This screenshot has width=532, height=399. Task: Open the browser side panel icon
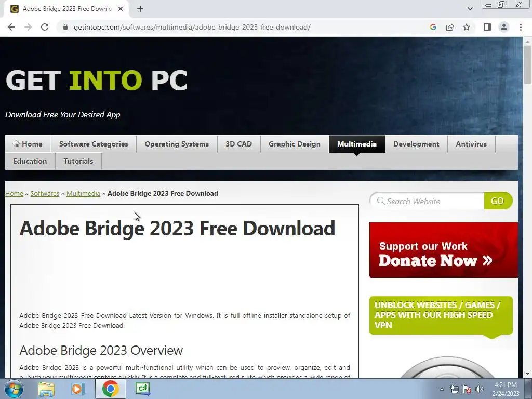point(487,27)
